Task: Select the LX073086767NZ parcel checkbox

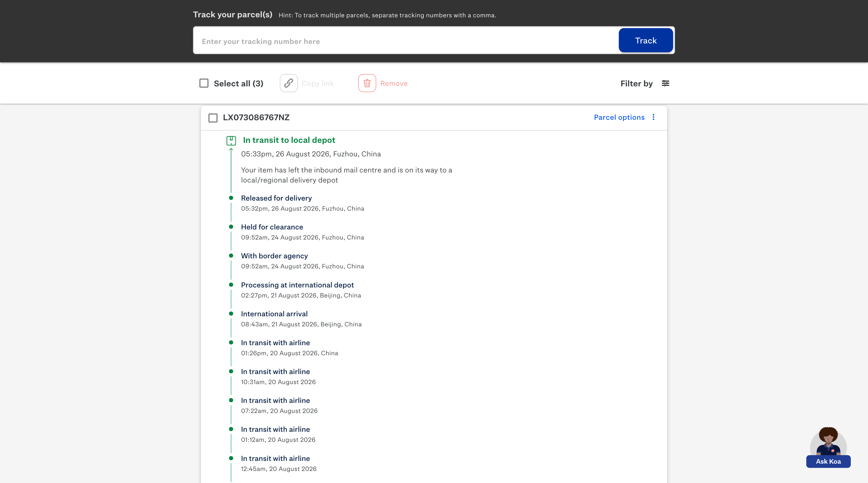Action: pos(213,118)
